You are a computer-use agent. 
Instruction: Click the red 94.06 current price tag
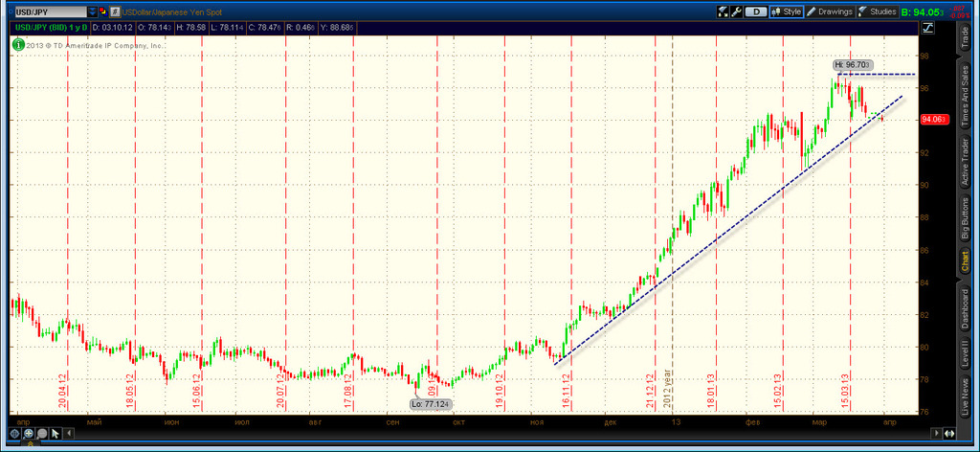tap(936, 119)
